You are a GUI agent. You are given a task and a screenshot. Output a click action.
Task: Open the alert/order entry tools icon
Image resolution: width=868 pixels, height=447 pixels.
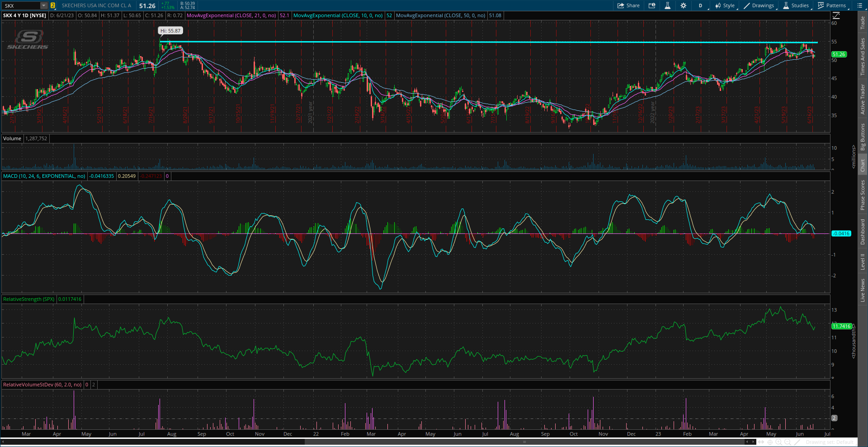point(652,5)
